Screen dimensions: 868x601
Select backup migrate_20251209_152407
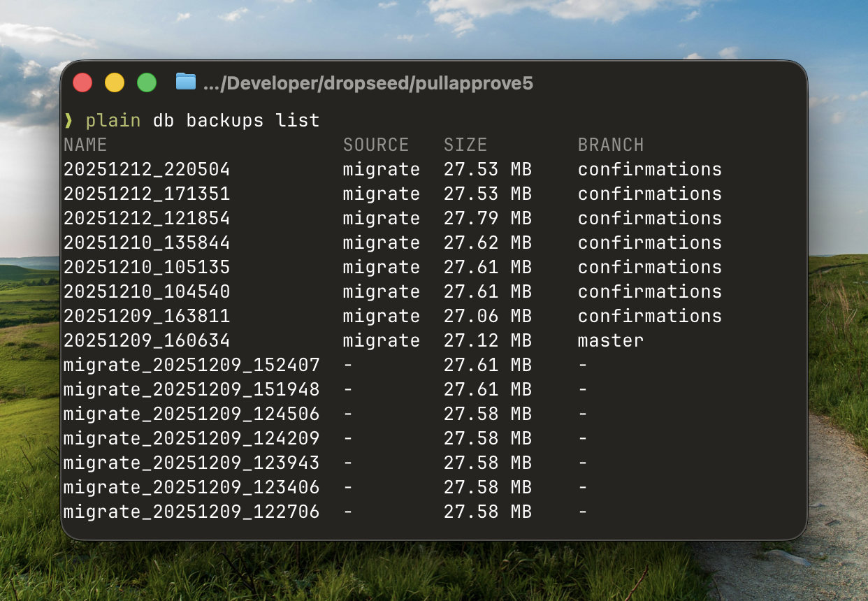pyautogui.click(x=191, y=365)
